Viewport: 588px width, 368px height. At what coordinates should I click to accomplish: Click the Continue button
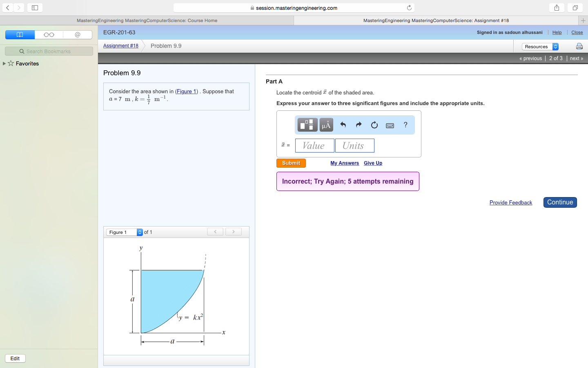[x=560, y=202]
